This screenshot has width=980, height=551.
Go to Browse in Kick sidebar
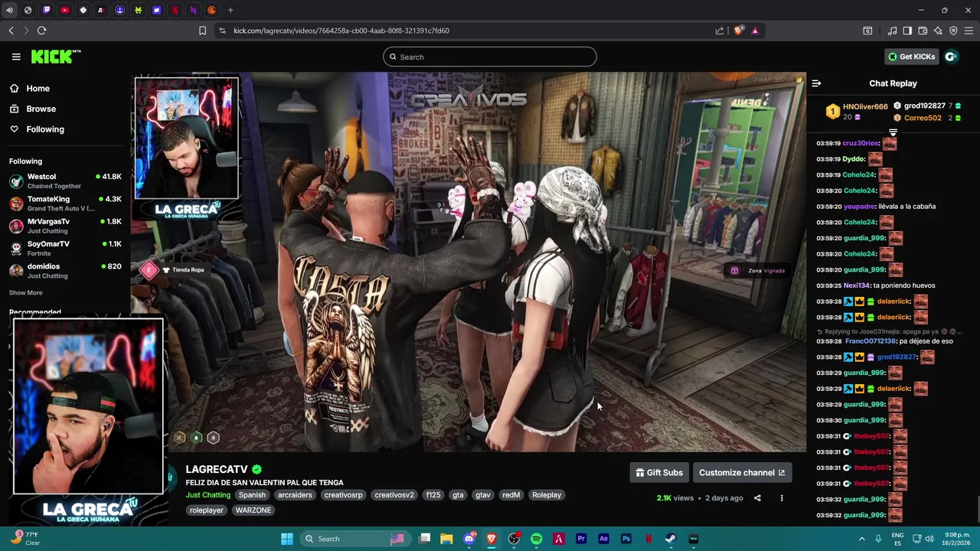click(x=33, y=109)
